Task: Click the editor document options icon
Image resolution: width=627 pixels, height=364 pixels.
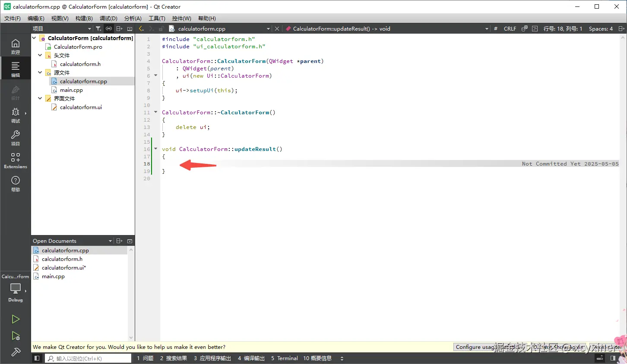Action: [x=535, y=28]
